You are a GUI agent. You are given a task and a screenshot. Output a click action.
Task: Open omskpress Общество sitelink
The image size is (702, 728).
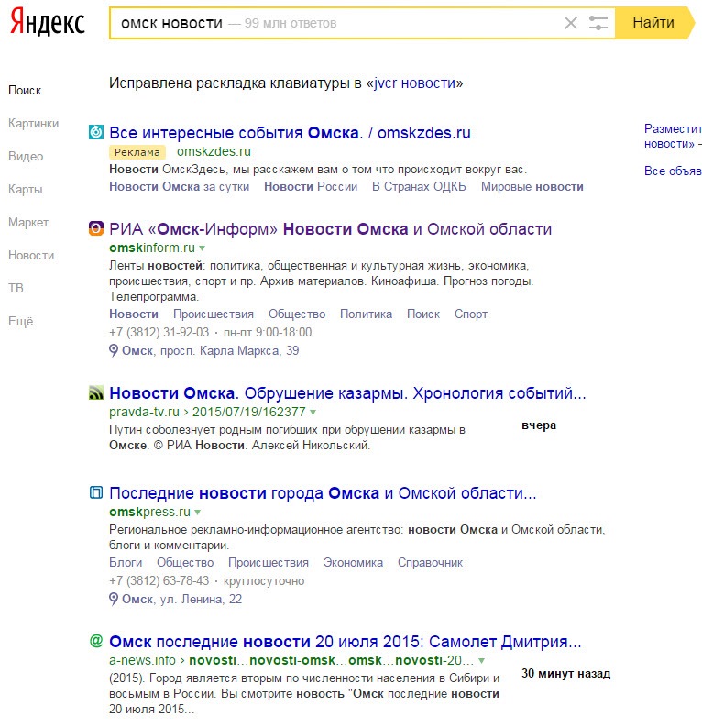tap(185, 563)
